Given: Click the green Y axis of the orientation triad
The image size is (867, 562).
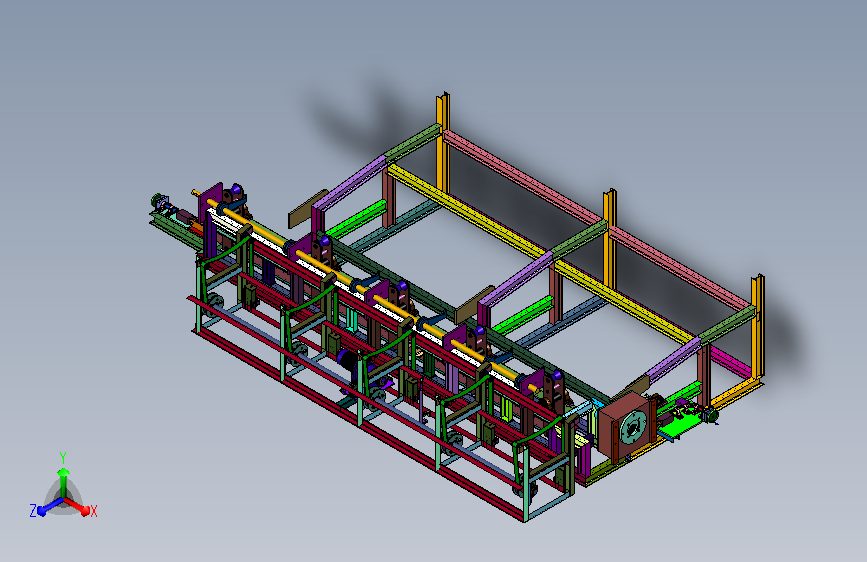Looking at the screenshot, I should [64, 481].
